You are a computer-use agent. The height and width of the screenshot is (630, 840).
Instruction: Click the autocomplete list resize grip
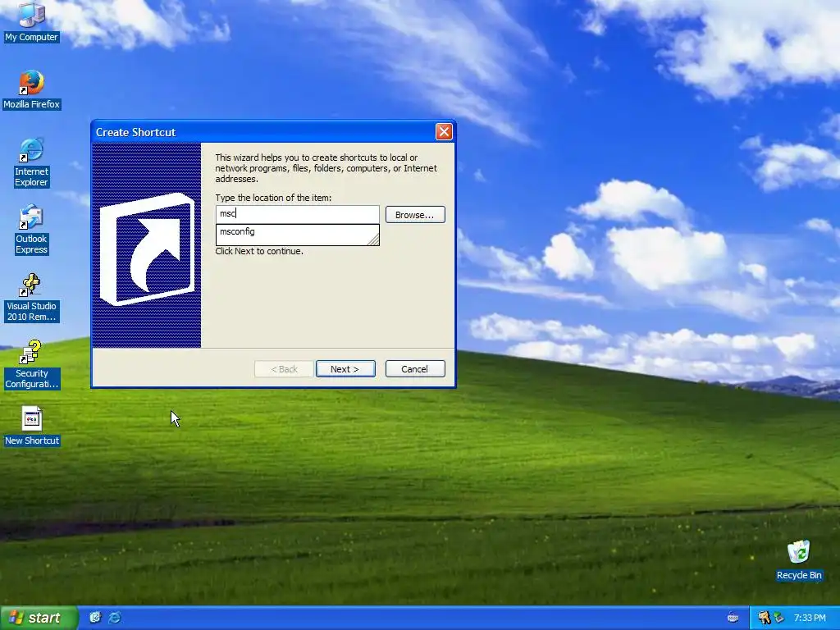point(373,240)
